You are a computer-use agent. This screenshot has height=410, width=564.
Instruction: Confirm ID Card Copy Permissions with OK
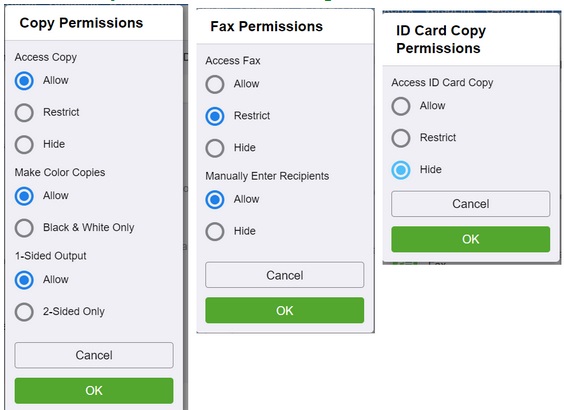pyautogui.click(x=470, y=239)
